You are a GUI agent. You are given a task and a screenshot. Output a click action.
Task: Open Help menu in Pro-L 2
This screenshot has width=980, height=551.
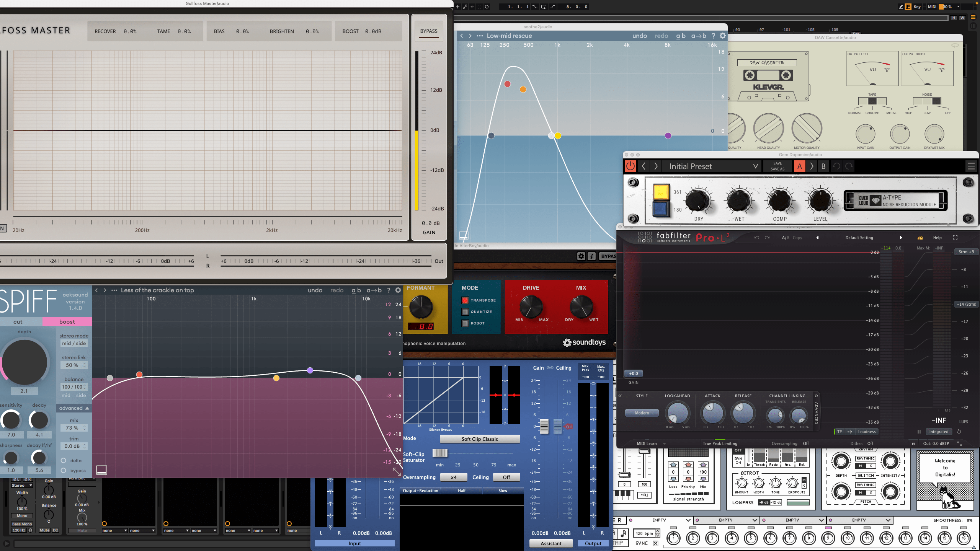tap(937, 238)
